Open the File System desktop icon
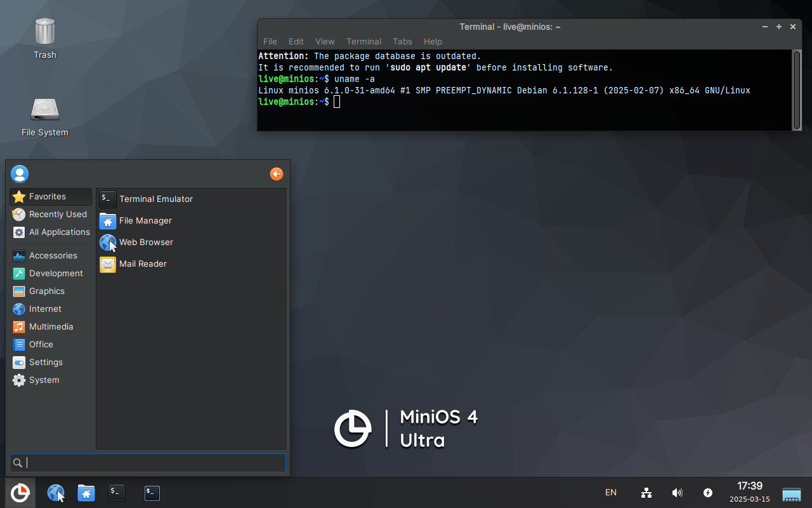812x508 pixels. pyautogui.click(x=44, y=117)
